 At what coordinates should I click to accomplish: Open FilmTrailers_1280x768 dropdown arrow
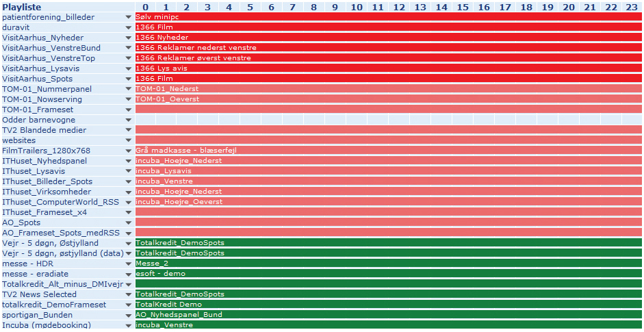tap(129, 151)
